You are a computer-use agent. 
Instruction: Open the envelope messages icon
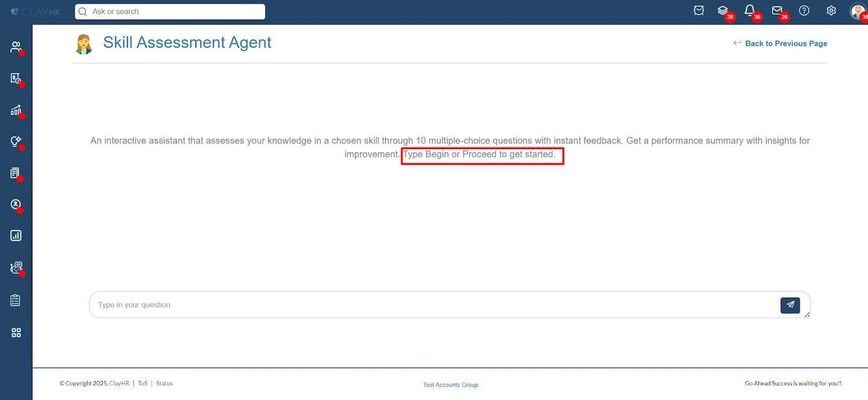click(x=777, y=10)
